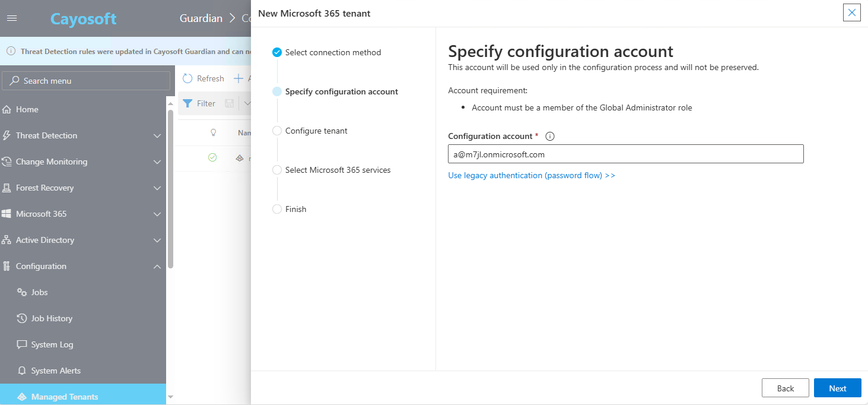The height and width of the screenshot is (405, 868).
Task: Click the Back button
Action: tap(786, 388)
